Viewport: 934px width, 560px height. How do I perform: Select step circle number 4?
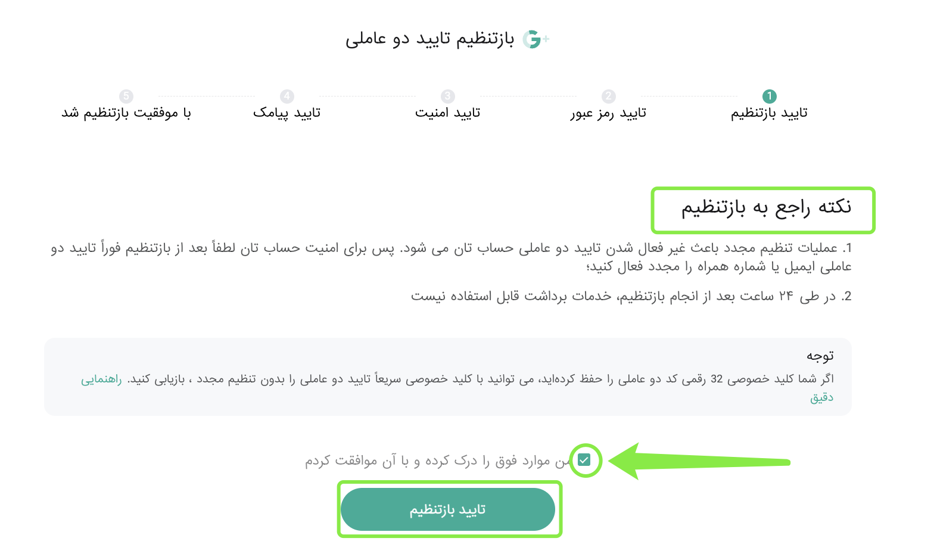pos(287,96)
